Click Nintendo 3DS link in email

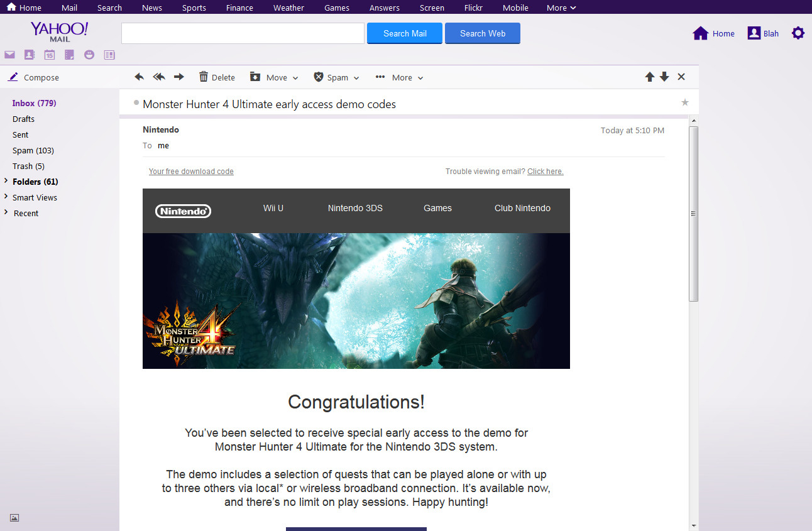355,208
